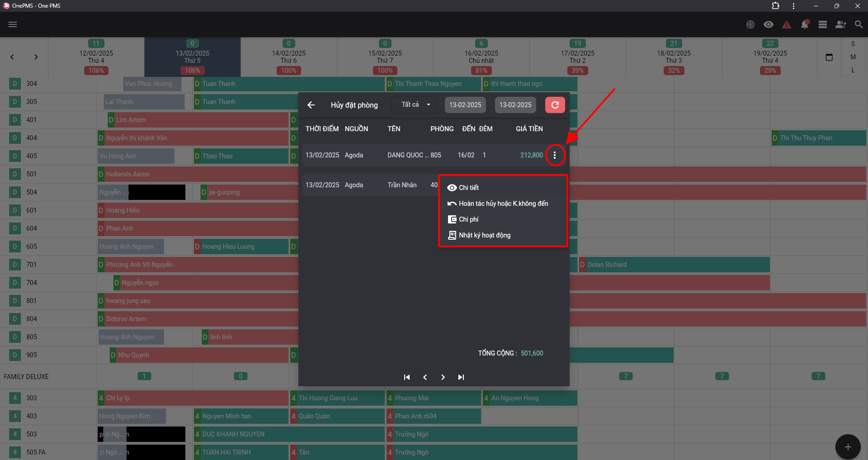The height and width of the screenshot is (460, 868).
Task: Click the D status badge for room 501
Action: pyautogui.click(x=15, y=174)
